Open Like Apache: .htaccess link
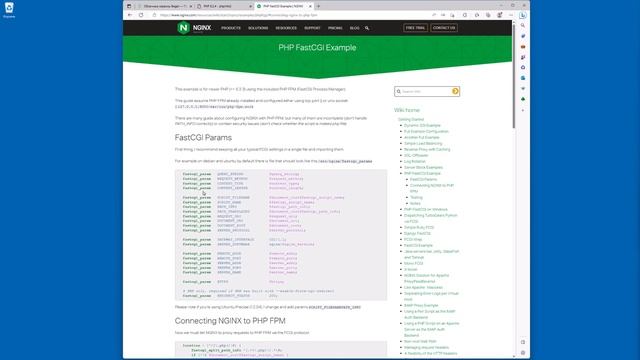This screenshot has height=360, width=640. point(423,287)
